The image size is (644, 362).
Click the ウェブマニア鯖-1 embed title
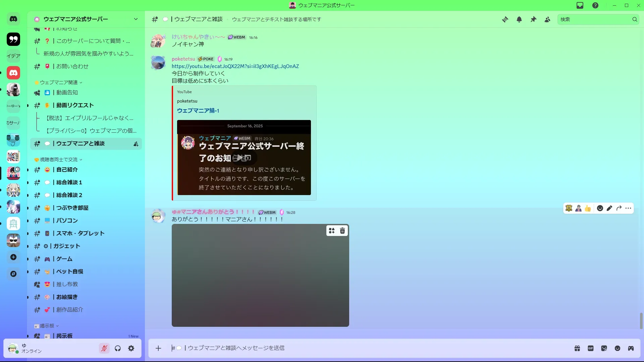tap(198, 111)
